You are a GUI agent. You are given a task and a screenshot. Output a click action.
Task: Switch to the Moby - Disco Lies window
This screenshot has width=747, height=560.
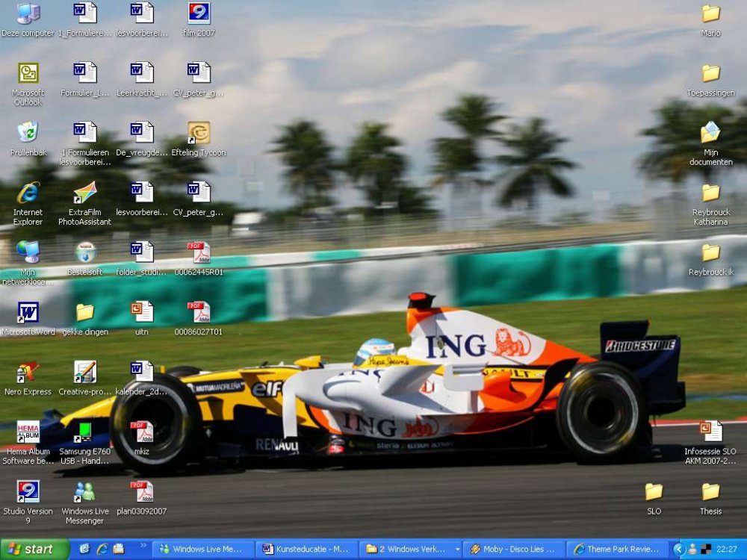pyautogui.click(x=515, y=549)
